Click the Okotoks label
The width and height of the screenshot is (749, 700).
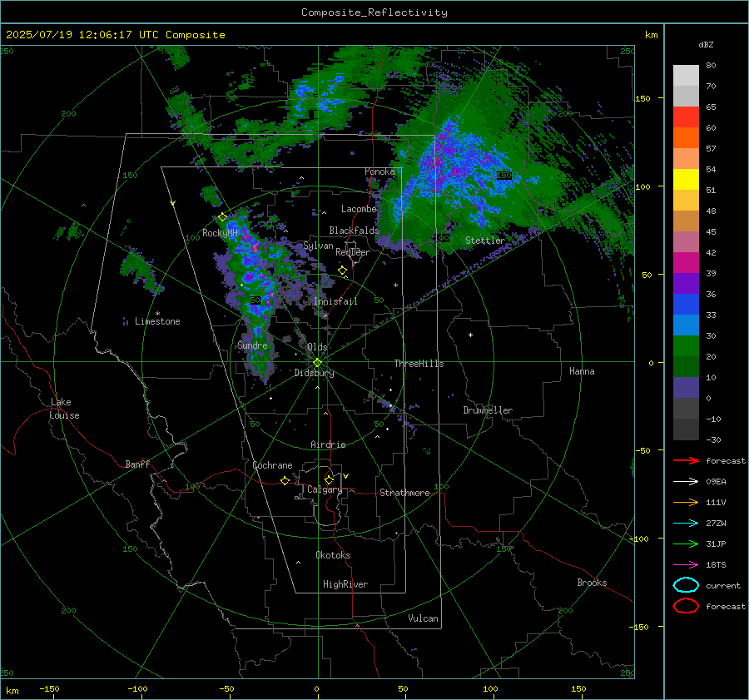[x=333, y=555]
